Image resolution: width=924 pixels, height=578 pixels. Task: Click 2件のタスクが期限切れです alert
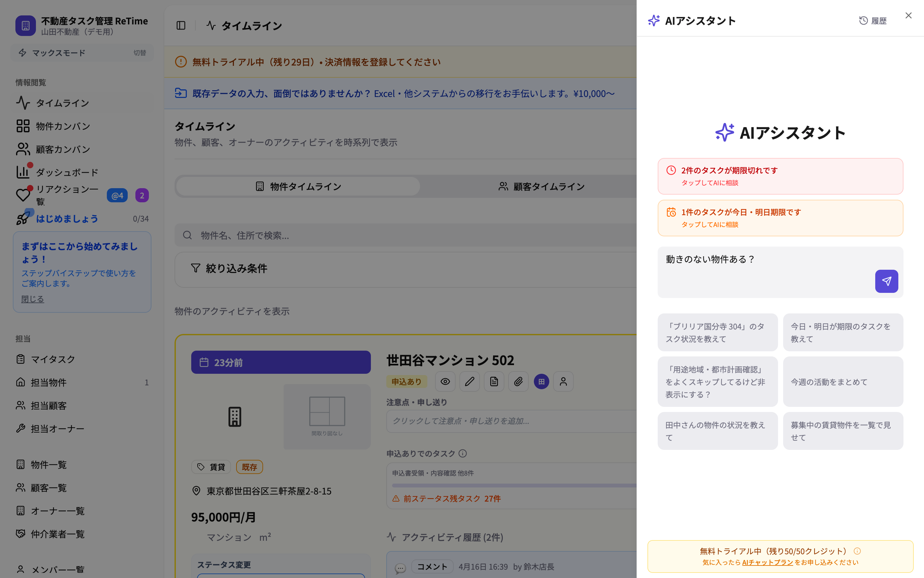click(x=780, y=176)
